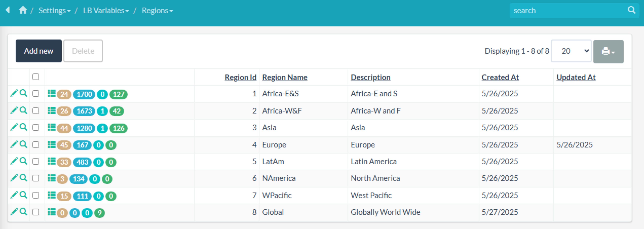Click the blue 483 badge in LatAm row
This screenshot has height=229, width=644.
82,162
